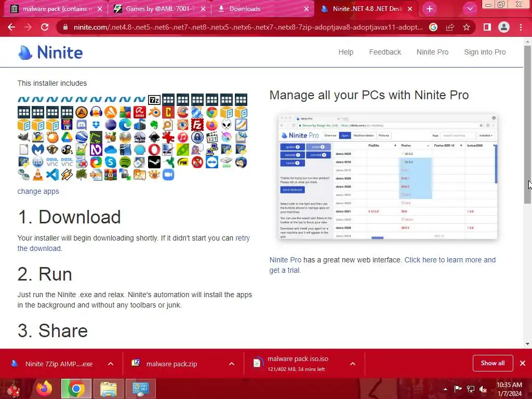Bookmark this page with the star icon

coord(467,27)
